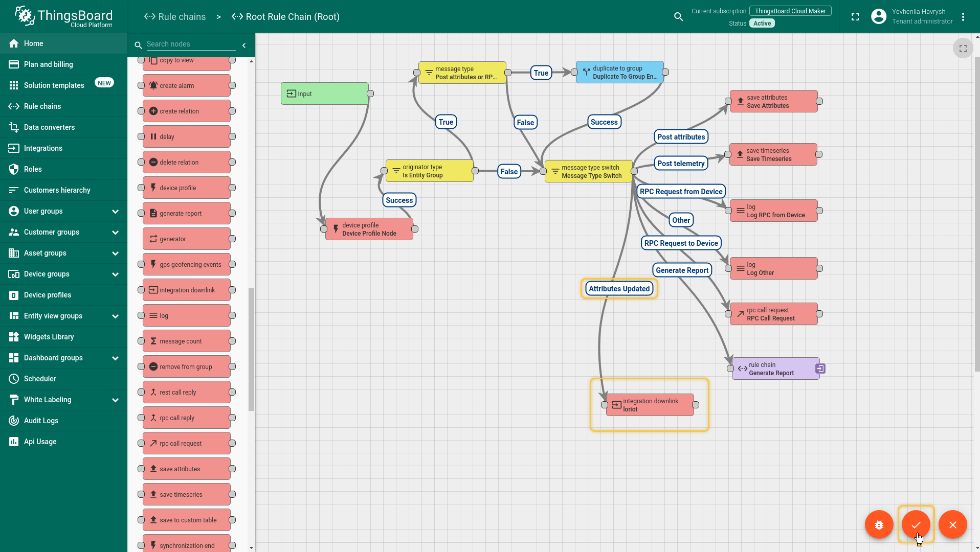980x552 pixels.
Task: Open the debug events bug button
Action: [879, 524]
